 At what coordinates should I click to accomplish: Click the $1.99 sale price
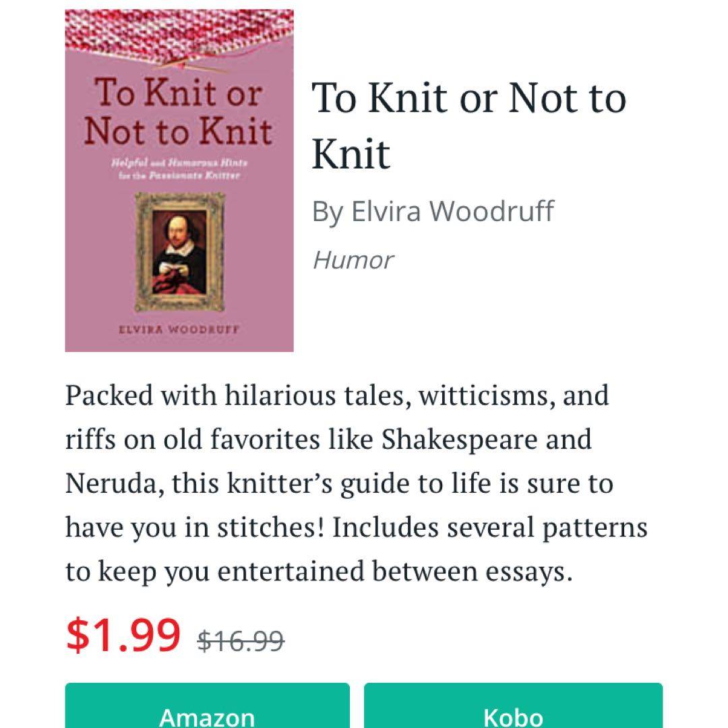(x=123, y=634)
